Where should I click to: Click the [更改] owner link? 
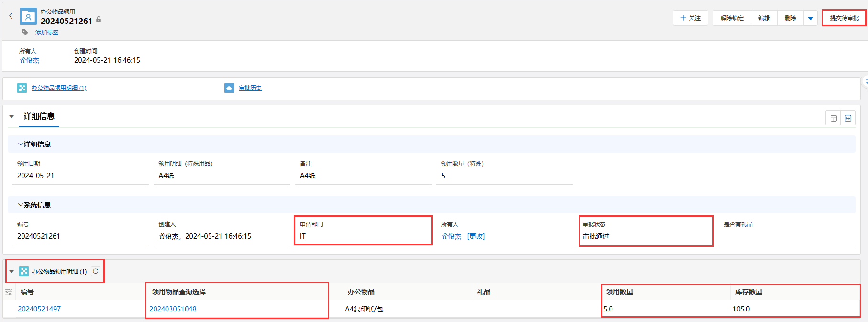tap(476, 236)
